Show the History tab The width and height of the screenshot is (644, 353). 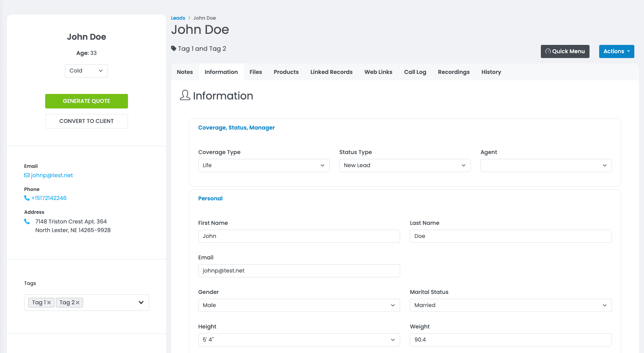[491, 72]
